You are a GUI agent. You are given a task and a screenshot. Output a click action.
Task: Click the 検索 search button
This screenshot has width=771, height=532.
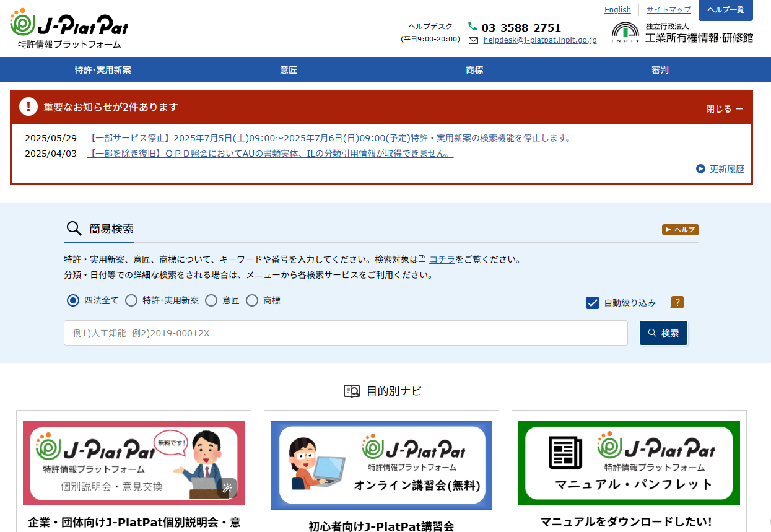coord(663,333)
